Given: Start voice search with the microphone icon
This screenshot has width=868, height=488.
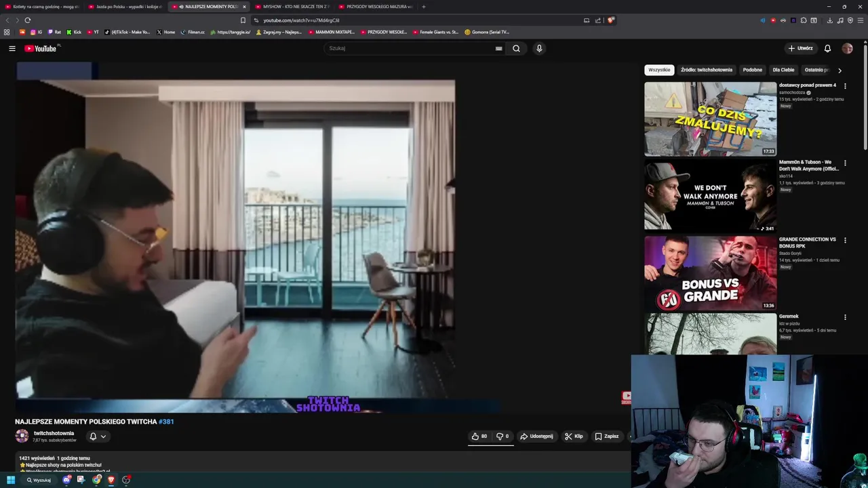Looking at the screenshot, I should tap(539, 48).
